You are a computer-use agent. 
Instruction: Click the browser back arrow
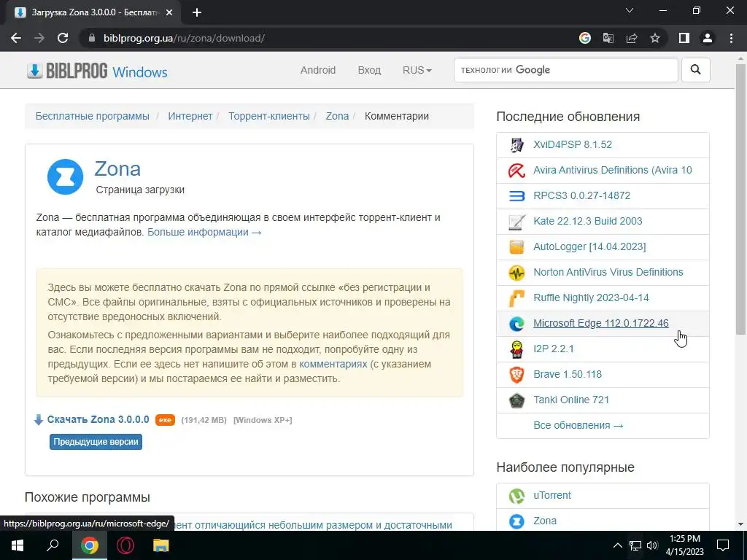tap(16, 38)
